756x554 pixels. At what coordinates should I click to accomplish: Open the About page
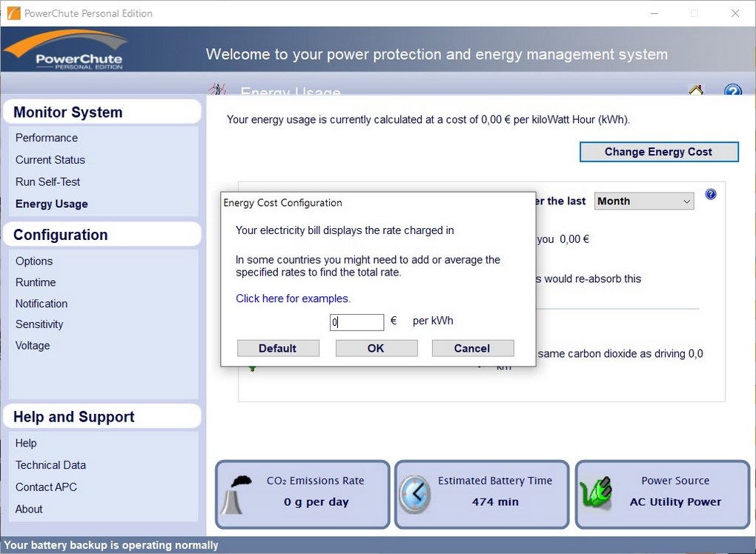(29, 510)
